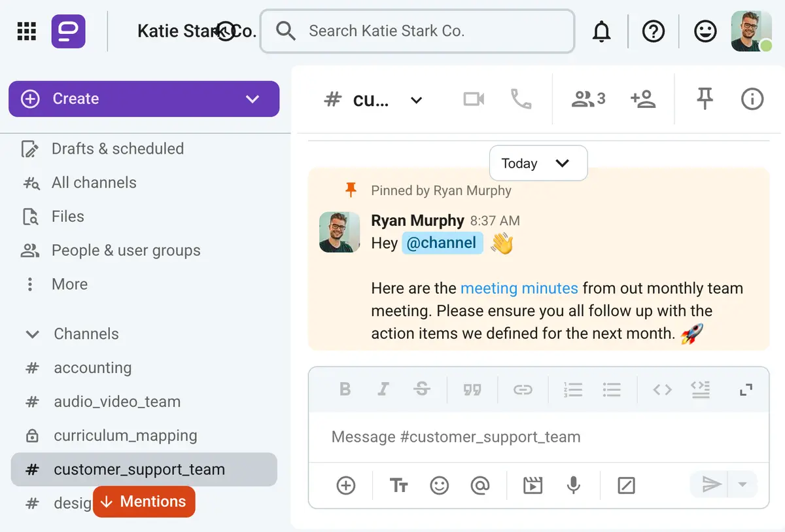
Task: Open the Today date dropdown
Action: tap(538, 163)
